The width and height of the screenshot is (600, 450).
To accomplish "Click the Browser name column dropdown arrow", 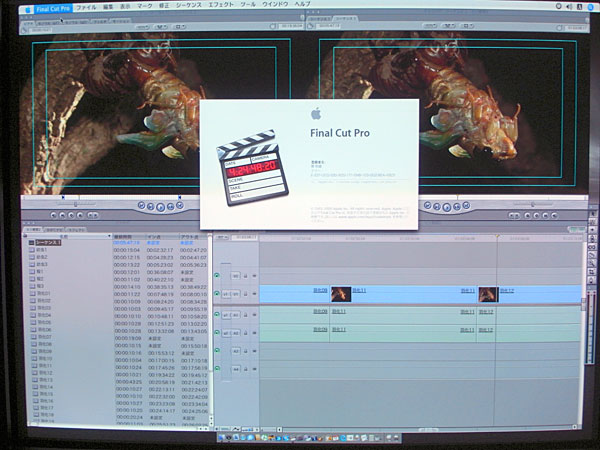I will pos(109,236).
